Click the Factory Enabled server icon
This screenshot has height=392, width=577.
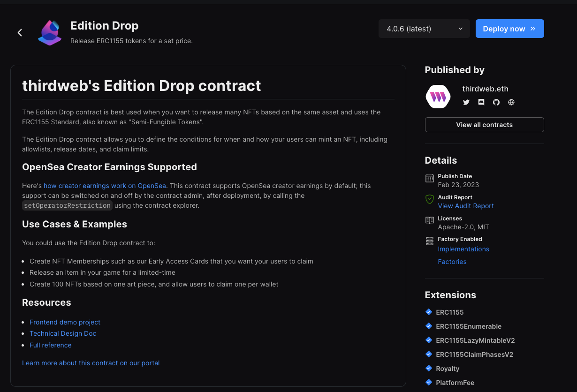pyautogui.click(x=429, y=241)
